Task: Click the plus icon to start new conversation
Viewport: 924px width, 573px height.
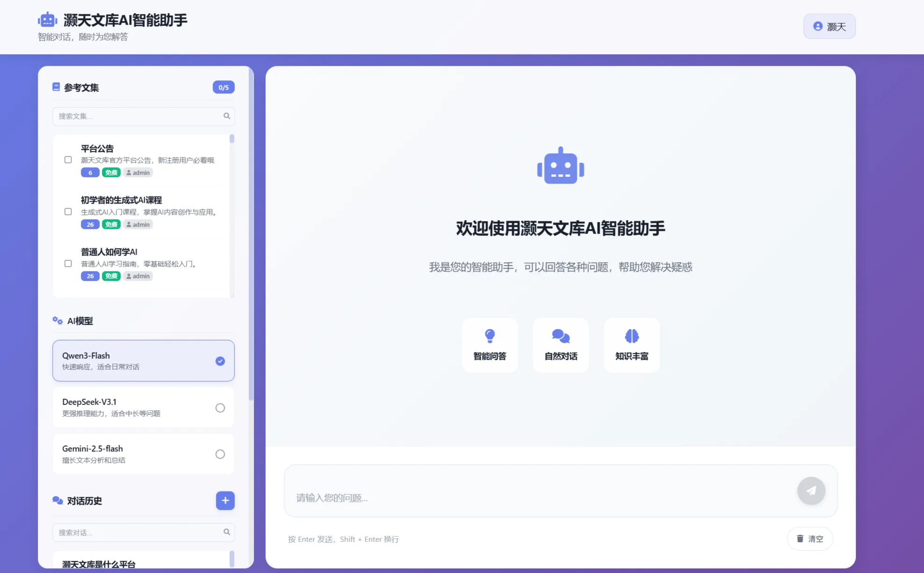Action: pos(225,501)
